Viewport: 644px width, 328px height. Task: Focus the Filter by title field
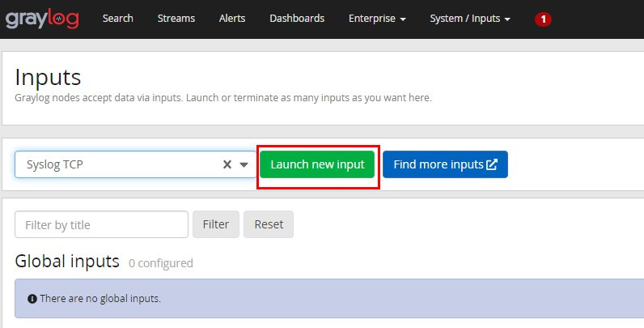101,224
